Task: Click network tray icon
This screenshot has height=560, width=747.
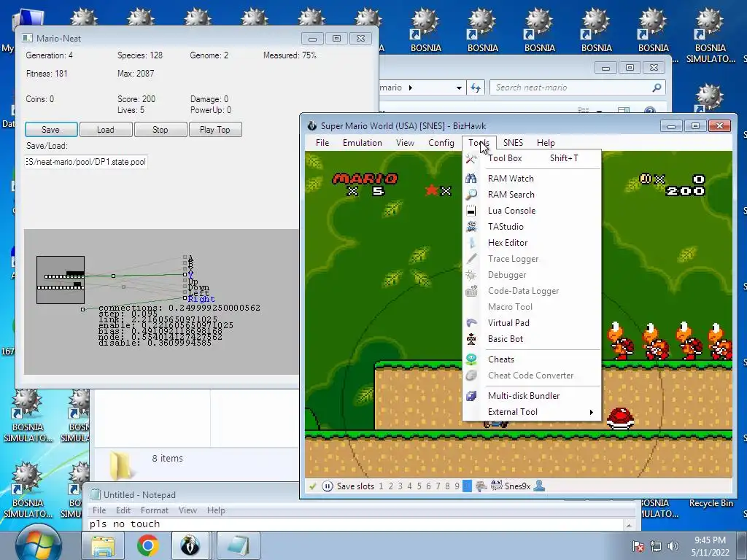Action: (656, 546)
